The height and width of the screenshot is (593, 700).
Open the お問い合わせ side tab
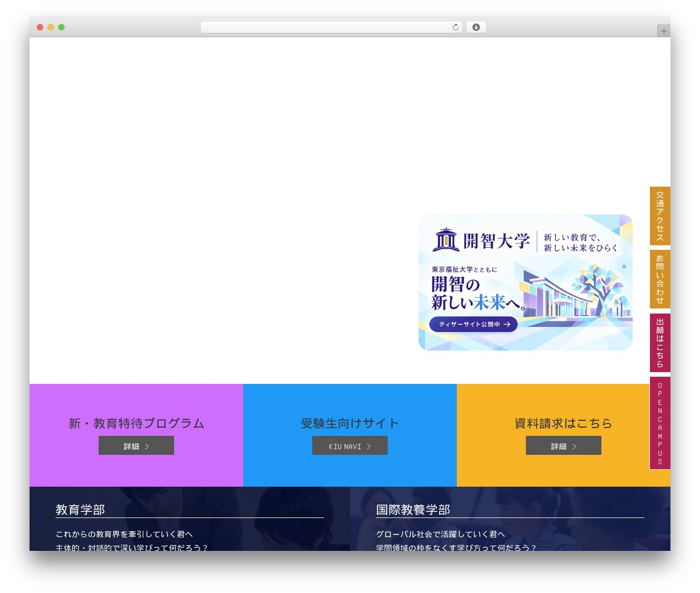coord(660,279)
